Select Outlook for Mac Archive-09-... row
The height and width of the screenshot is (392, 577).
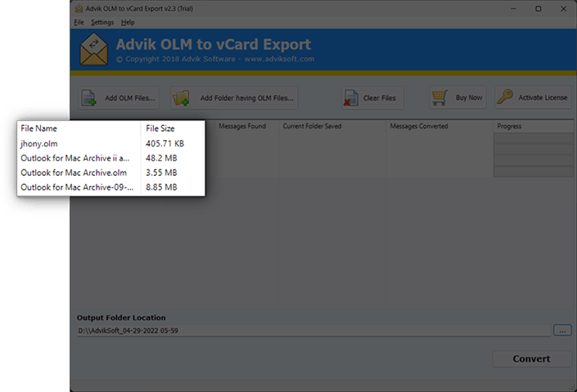coord(110,187)
